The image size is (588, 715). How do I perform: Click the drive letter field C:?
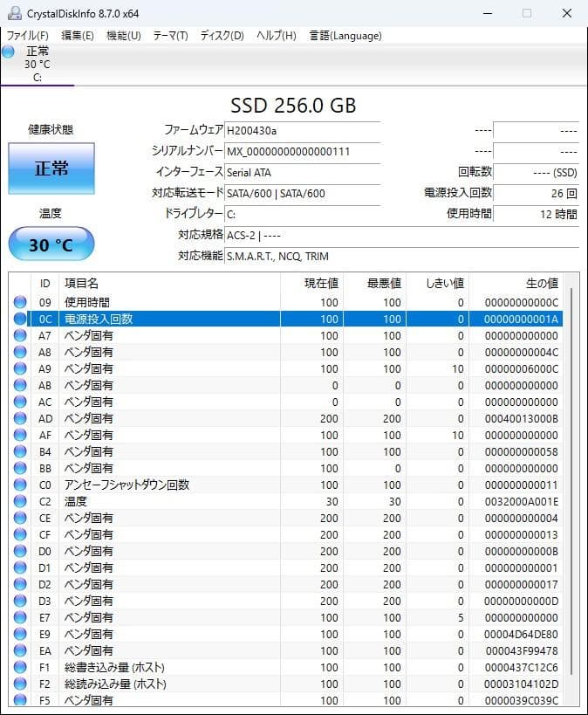click(302, 214)
